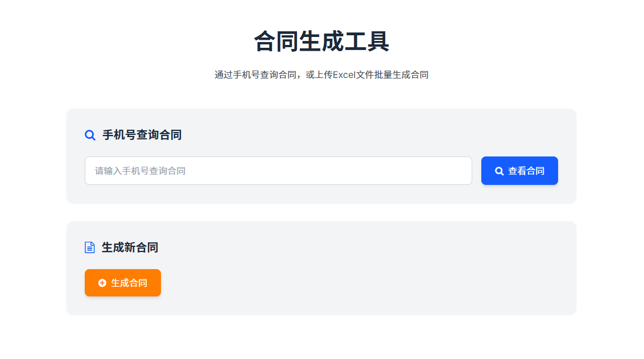This screenshot has height=359, width=644.
Task: Select the search icon inside 查看合同 button
Action: (499, 170)
